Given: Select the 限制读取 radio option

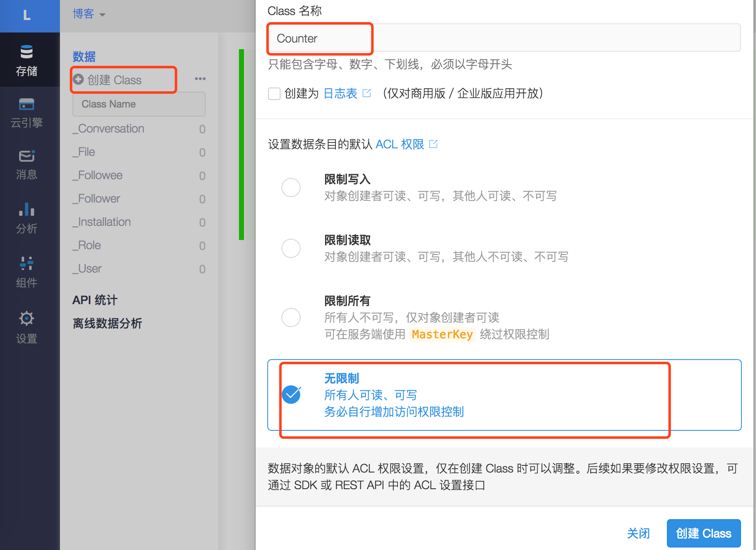Looking at the screenshot, I should 291,248.
